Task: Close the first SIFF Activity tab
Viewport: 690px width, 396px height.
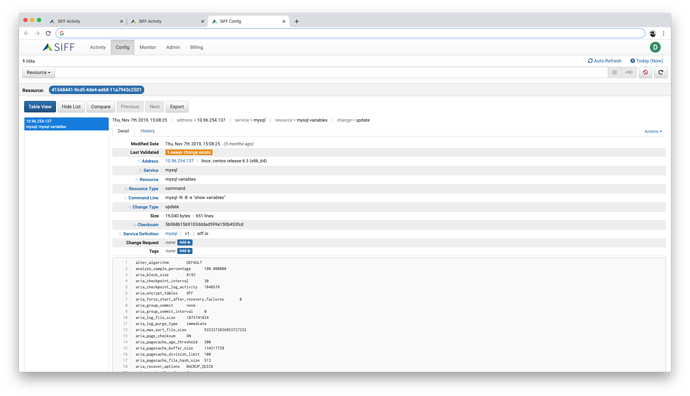Action: tap(121, 21)
